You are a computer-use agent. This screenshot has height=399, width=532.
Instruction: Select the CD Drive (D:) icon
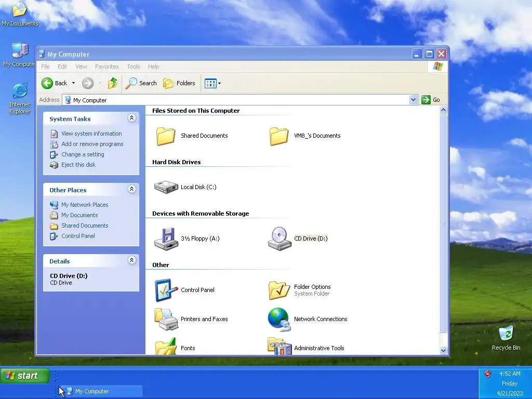coord(280,239)
